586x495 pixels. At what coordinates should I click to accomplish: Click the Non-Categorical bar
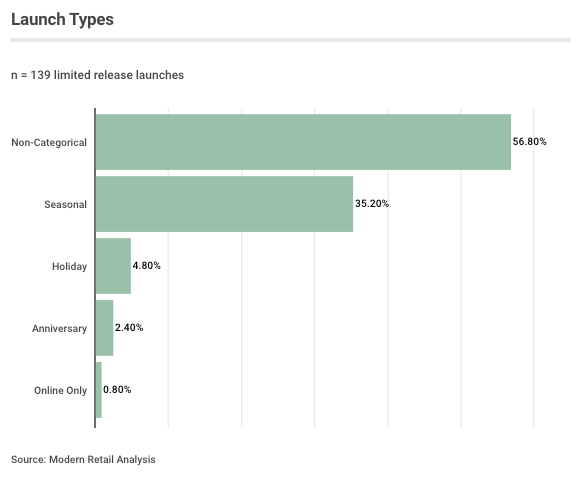(303, 142)
